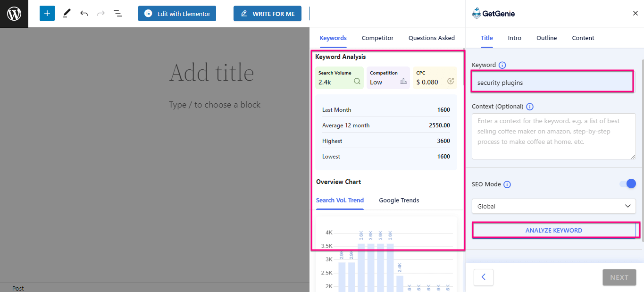Click the Lowest 1600 row

coord(386,157)
